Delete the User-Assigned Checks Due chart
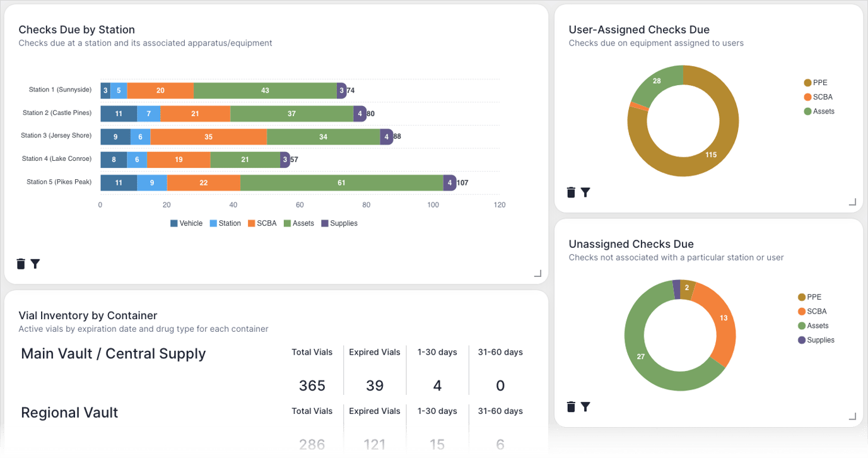The height and width of the screenshot is (458, 868). [x=571, y=192]
